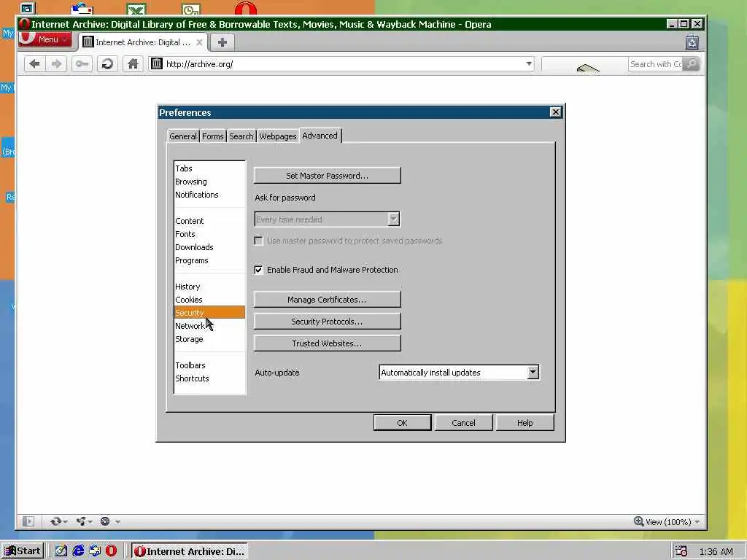This screenshot has height=560, width=747.
Task: Select Tabs in the Advanced list
Action: 209,168
